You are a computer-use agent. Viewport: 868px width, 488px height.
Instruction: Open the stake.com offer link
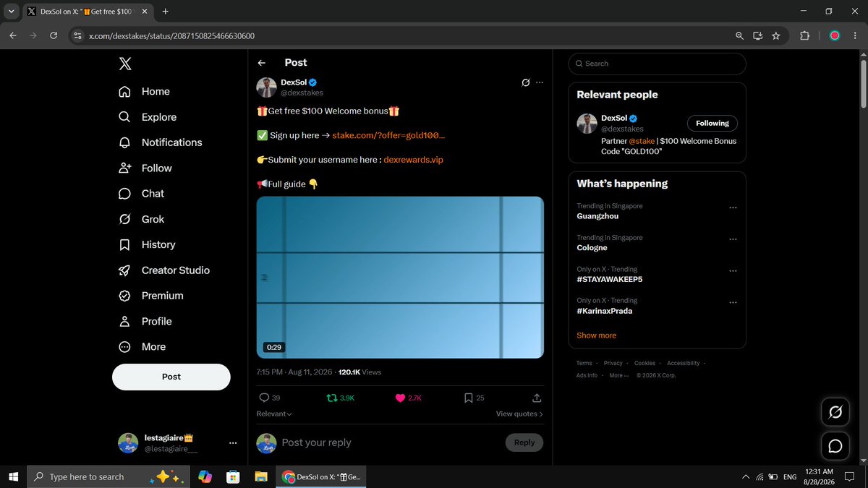pos(388,135)
